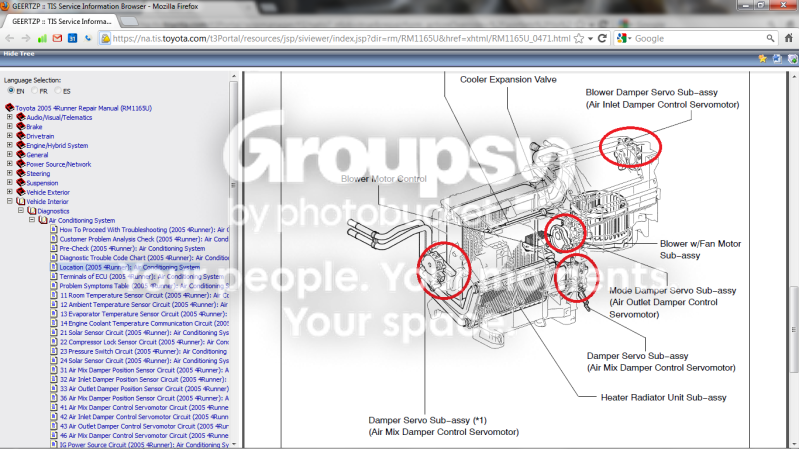Reload the page with the refresh icon
799x449 pixels.
click(x=602, y=39)
